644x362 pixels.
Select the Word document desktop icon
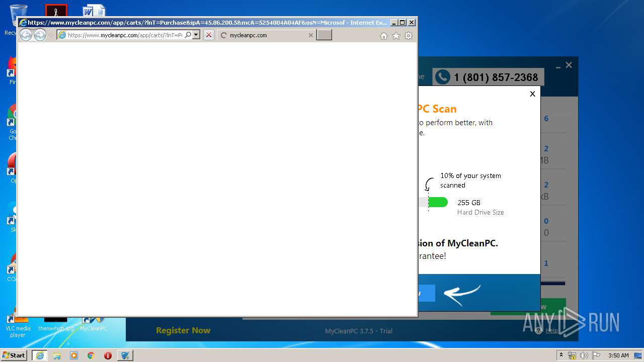tap(94, 11)
